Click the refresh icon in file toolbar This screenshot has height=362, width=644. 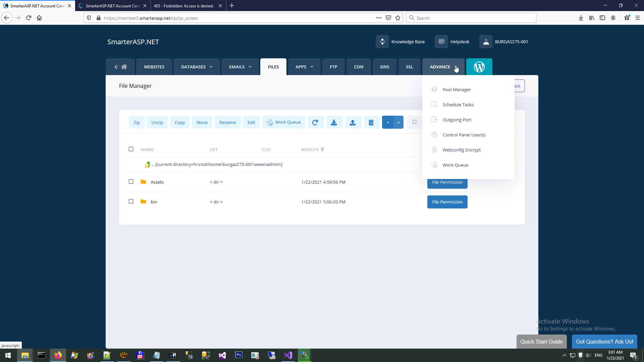click(x=315, y=122)
